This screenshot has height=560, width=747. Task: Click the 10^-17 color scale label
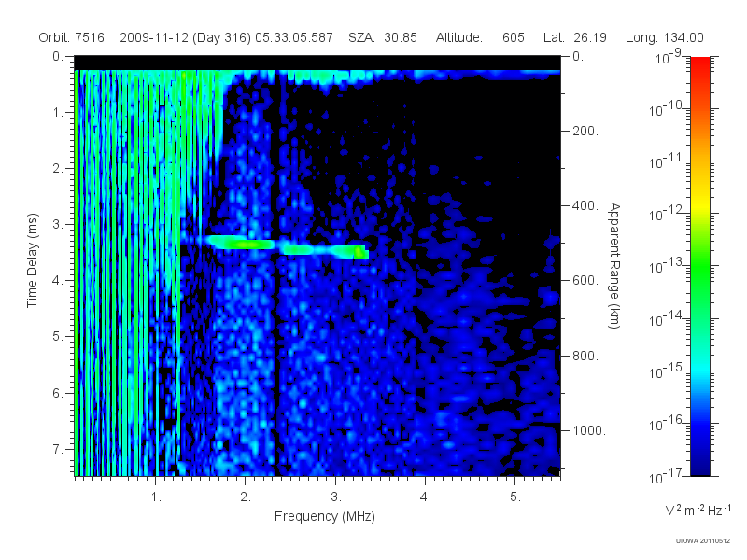click(x=666, y=476)
